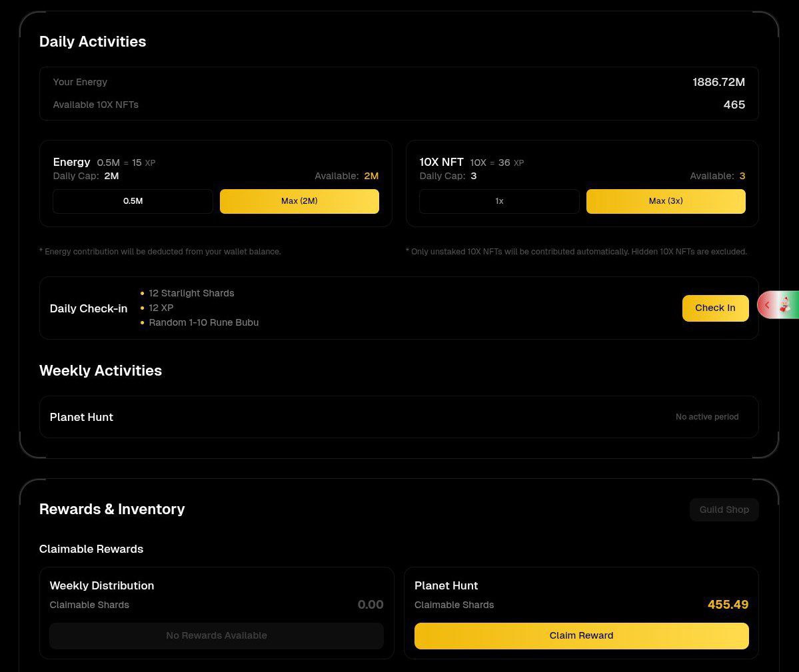
Task: Select the 0.5M energy contribution button
Action: (133, 201)
